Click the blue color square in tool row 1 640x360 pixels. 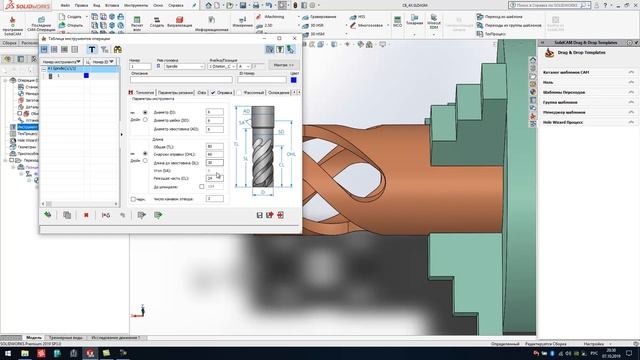pos(86,76)
